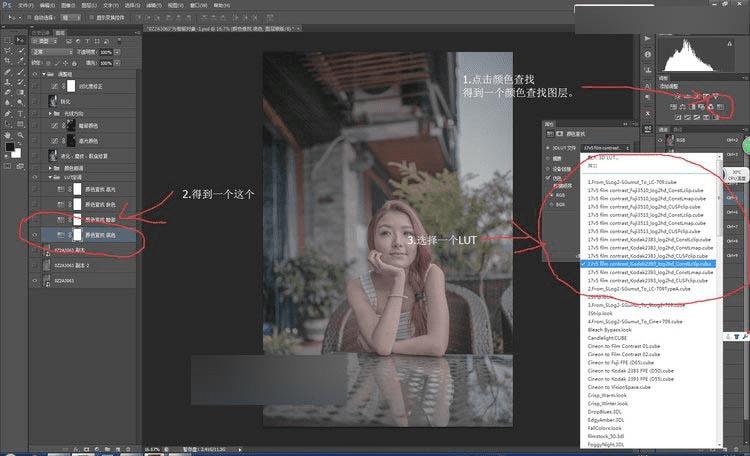
Task: Select the RGB data order radio button
Action: tap(551, 195)
